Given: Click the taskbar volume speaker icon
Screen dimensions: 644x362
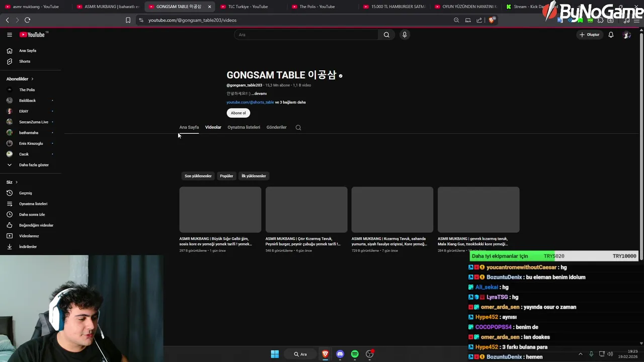Looking at the screenshot, I should pyautogui.click(x=610, y=354).
